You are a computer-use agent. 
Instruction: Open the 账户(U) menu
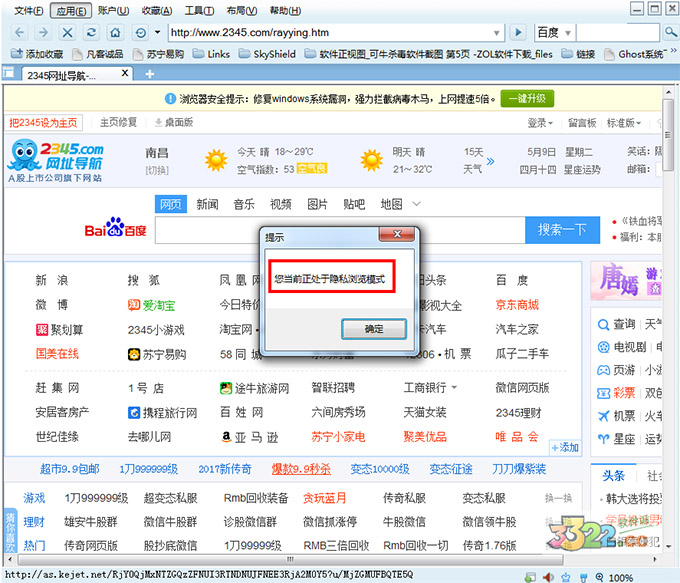pyautogui.click(x=113, y=10)
